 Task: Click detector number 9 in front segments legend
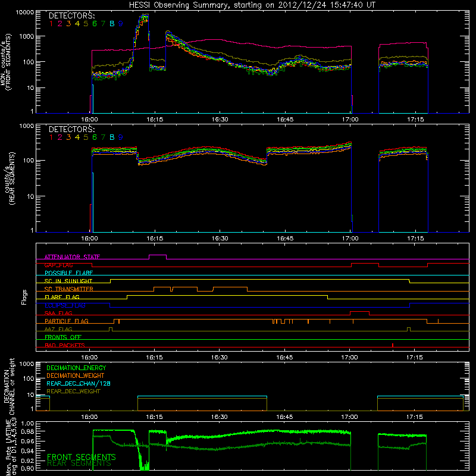tap(121, 23)
